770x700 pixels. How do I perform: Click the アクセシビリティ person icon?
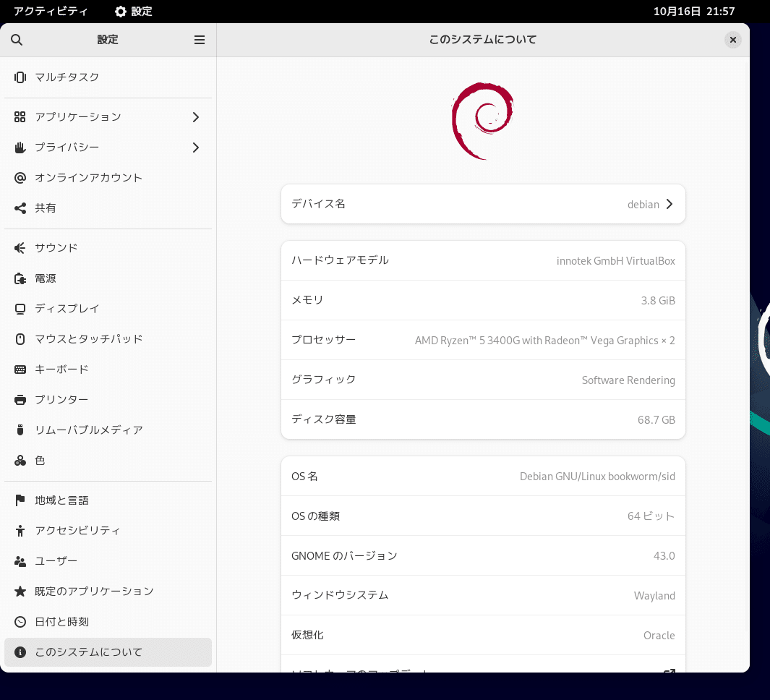[x=20, y=531]
